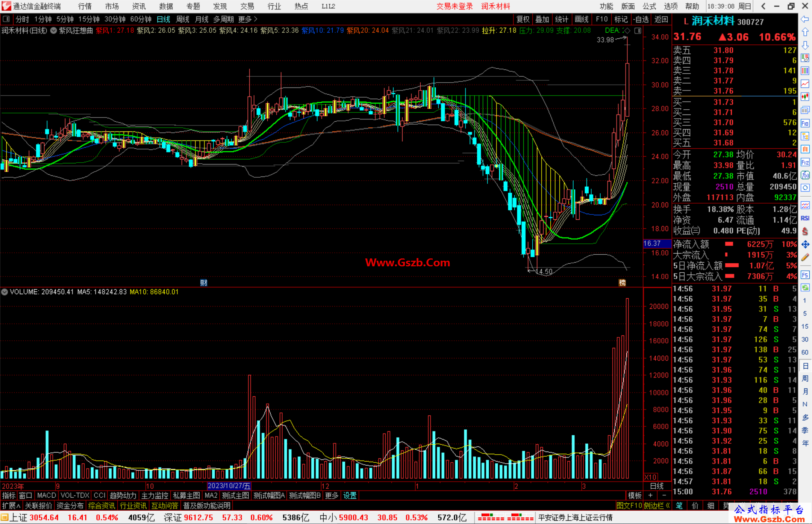Switch to the 周线 period tab

(183, 19)
